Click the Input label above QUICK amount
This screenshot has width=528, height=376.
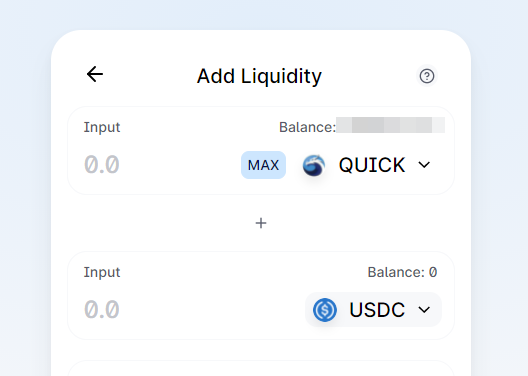(102, 127)
